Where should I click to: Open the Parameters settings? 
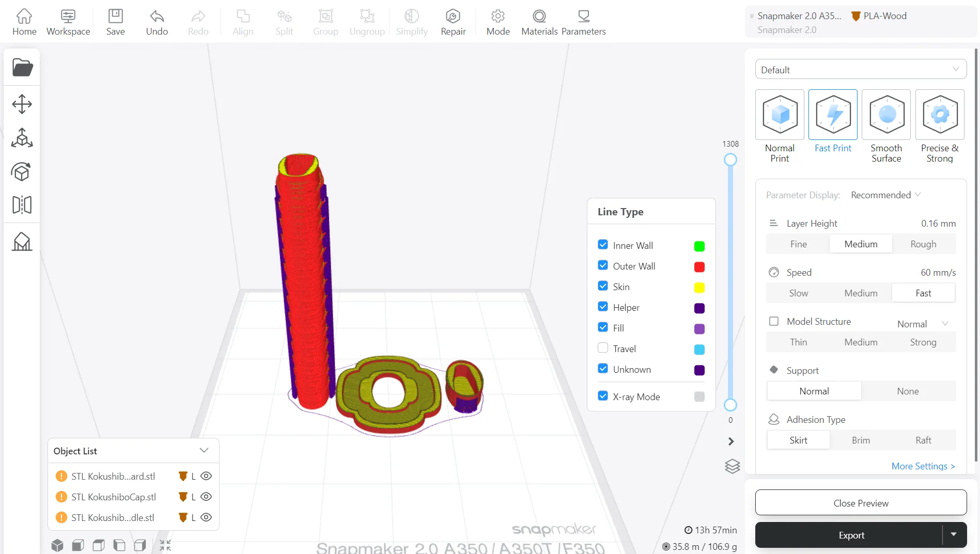point(584,22)
